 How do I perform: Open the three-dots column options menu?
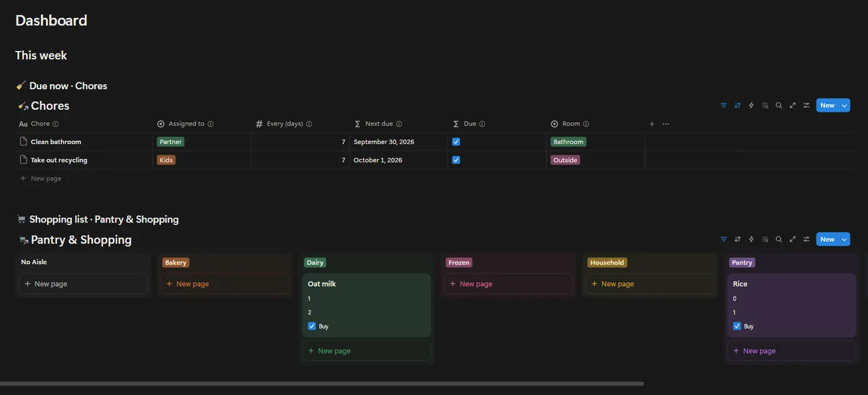coord(666,124)
